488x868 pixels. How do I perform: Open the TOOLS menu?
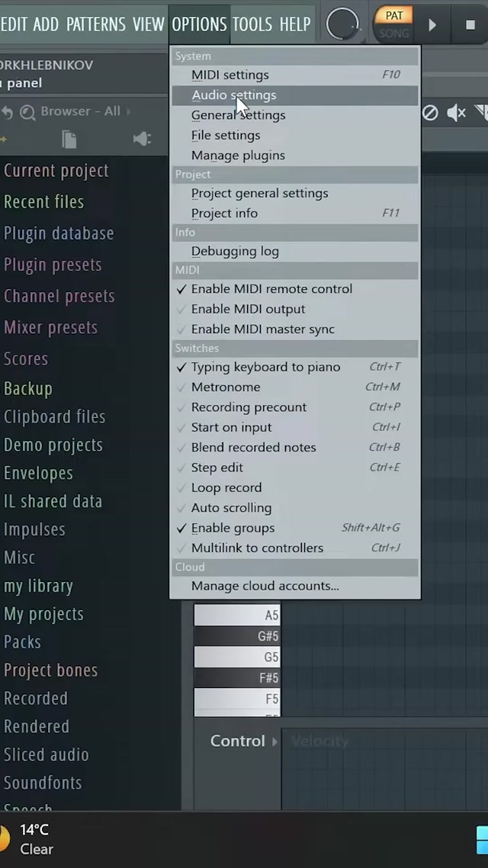pyautogui.click(x=252, y=24)
